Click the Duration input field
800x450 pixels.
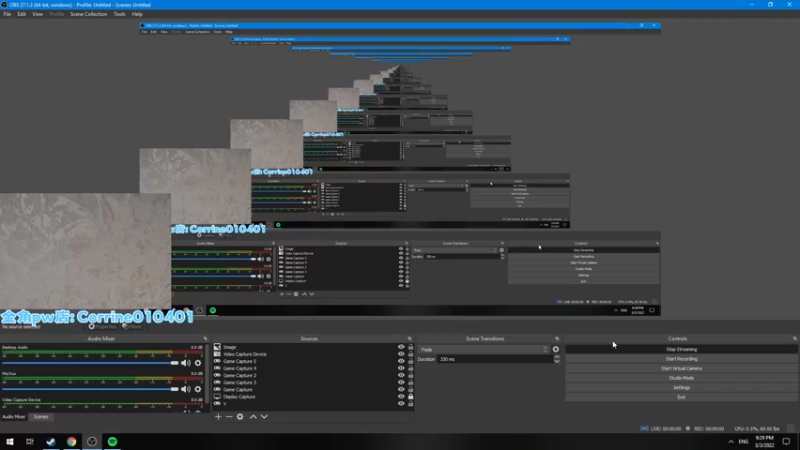click(495, 359)
